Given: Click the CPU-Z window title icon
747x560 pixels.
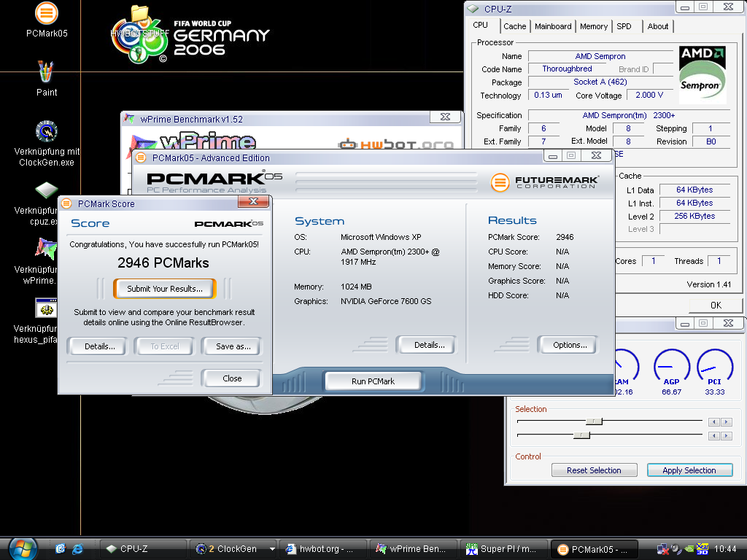Looking at the screenshot, I should click(x=473, y=9).
